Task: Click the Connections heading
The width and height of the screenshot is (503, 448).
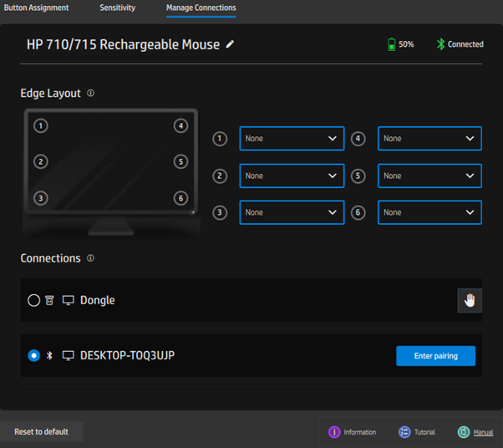Action: click(x=50, y=258)
